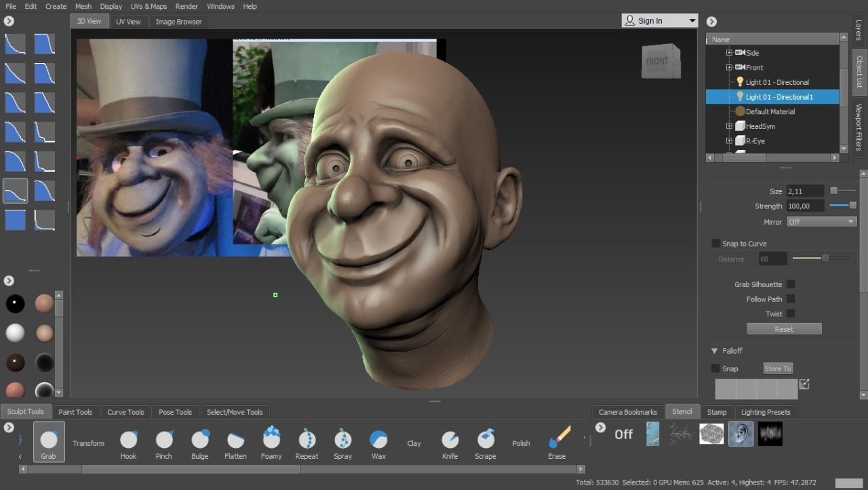Image resolution: width=868 pixels, height=490 pixels.
Task: Click the FRONT view cube
Action: click(x=661, y=61)
